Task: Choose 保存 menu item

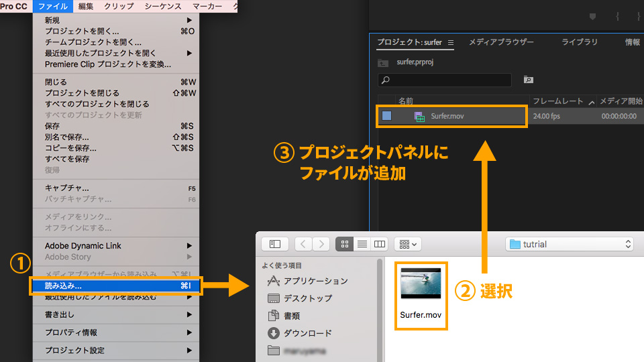Action: point(116,126)
